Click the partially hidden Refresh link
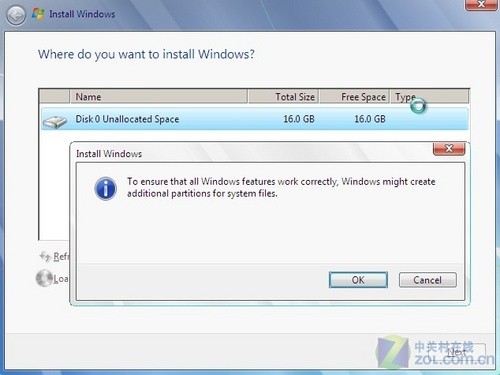 (61, 256)
